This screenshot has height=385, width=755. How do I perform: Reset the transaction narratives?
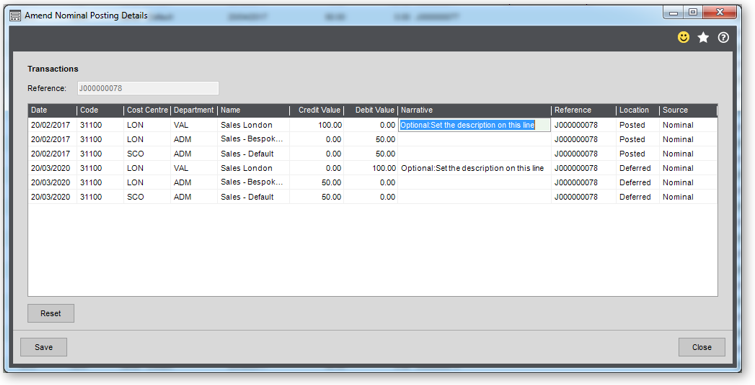tap(51, 313)
